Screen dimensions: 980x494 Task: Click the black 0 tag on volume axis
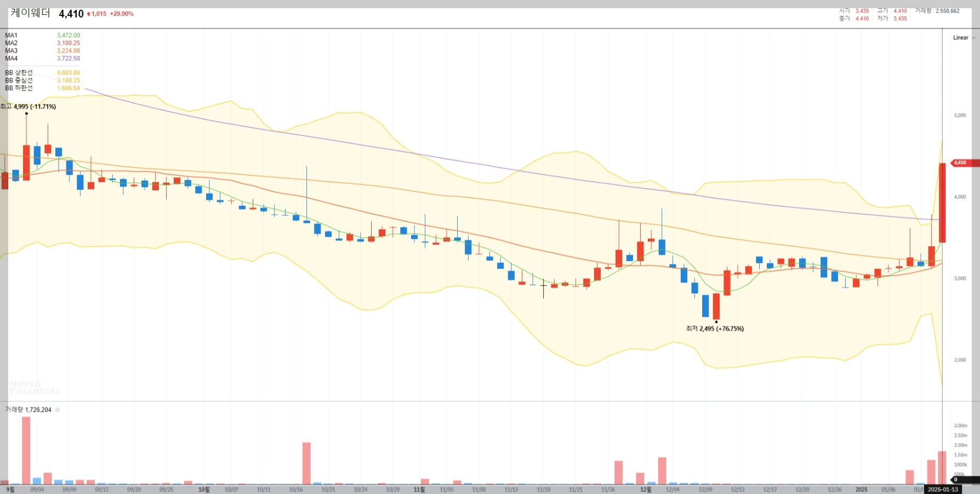pyautogui.click(x=965, y=480)
